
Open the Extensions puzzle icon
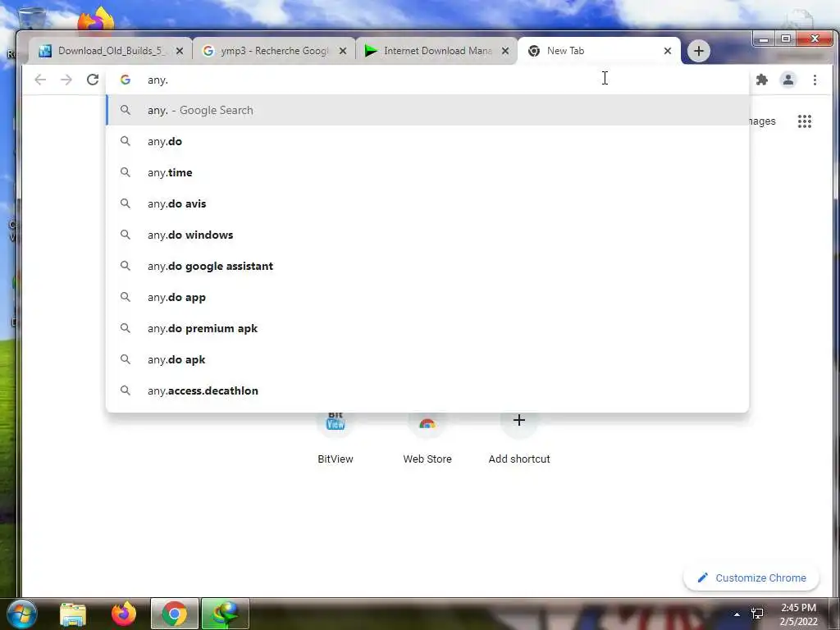761,80
